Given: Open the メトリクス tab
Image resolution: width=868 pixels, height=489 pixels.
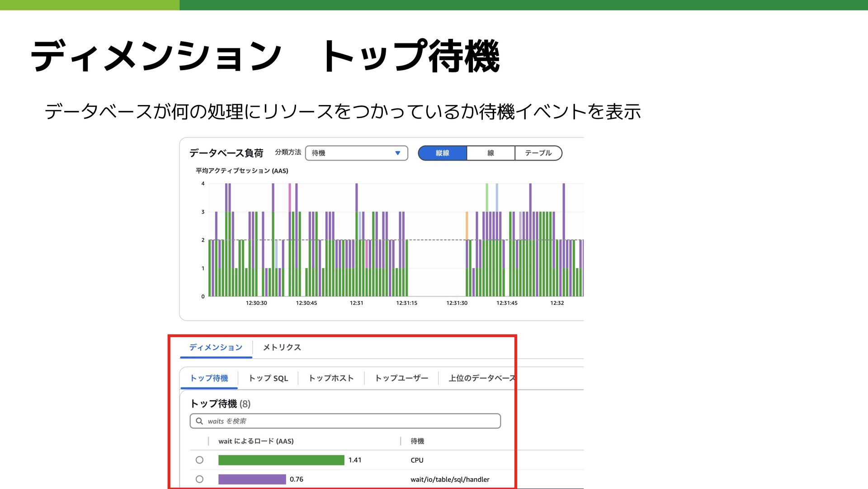Looking at the screenshot, I should tap(282, 347).
